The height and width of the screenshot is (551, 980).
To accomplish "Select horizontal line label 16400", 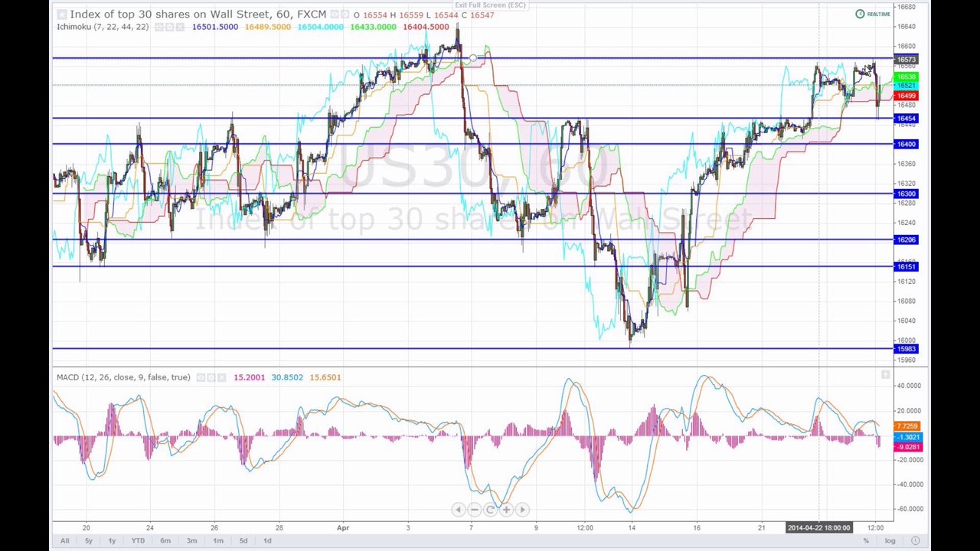I will 906,145.
